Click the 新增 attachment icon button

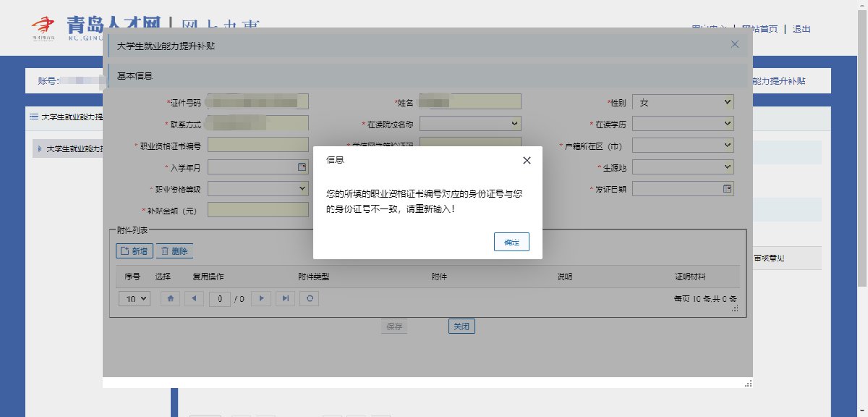click(135, 250)
